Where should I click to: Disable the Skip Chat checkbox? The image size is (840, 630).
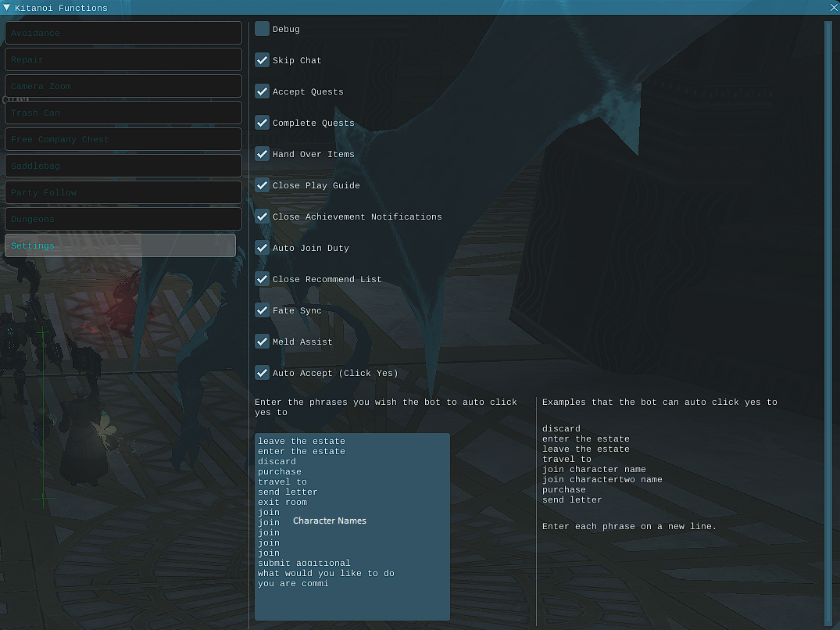[x=263, y=60]
